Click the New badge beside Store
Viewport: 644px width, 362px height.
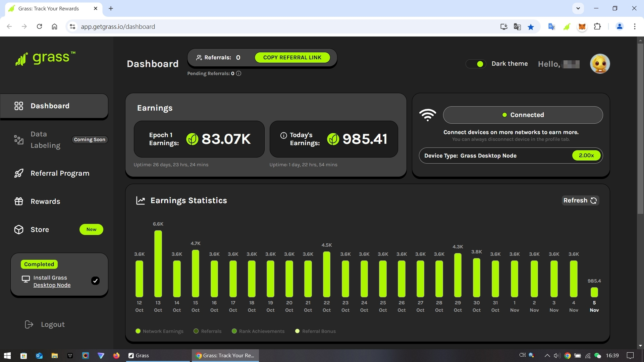pos(91,230)
